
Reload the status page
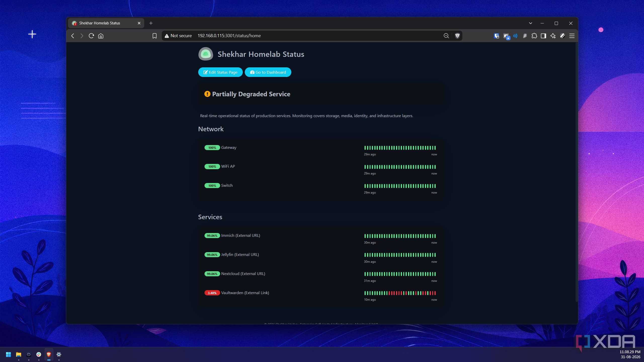[91, 36]
